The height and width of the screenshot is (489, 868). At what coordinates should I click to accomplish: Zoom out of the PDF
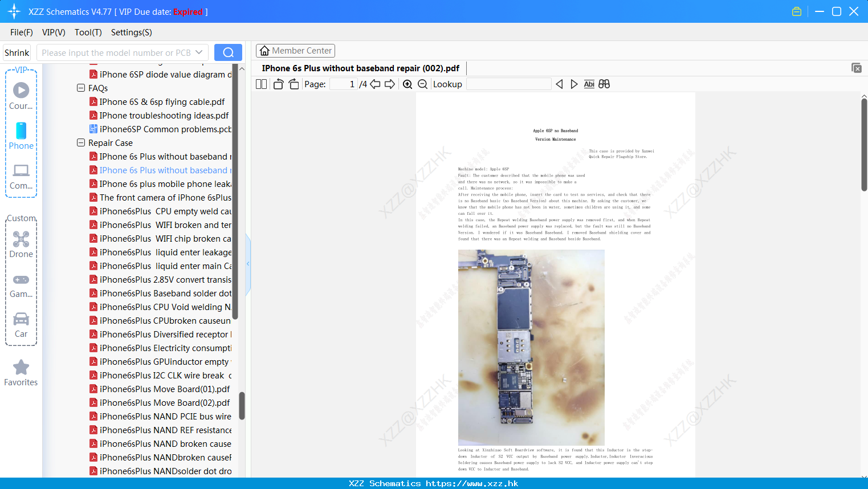click(x=422, y=84)
